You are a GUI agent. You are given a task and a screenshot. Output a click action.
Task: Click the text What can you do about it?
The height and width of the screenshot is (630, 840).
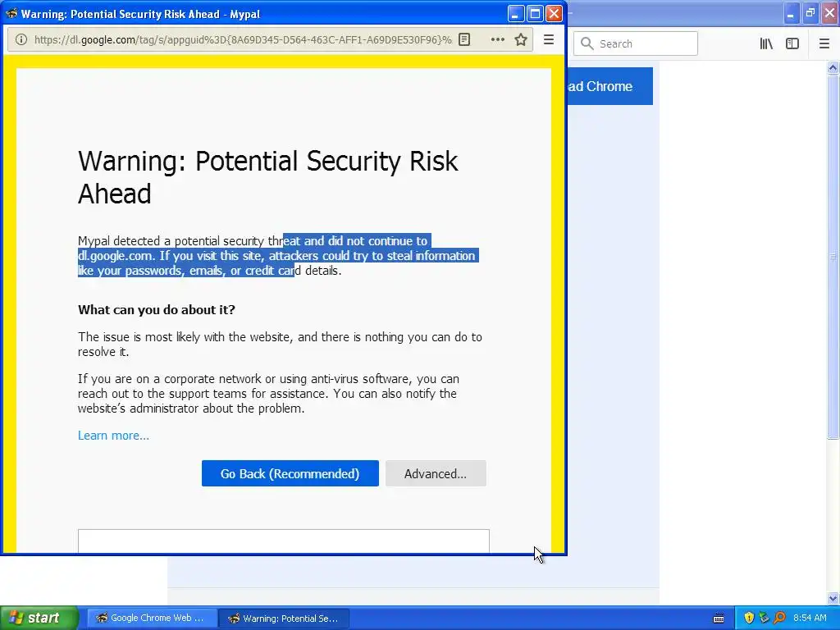157,309
